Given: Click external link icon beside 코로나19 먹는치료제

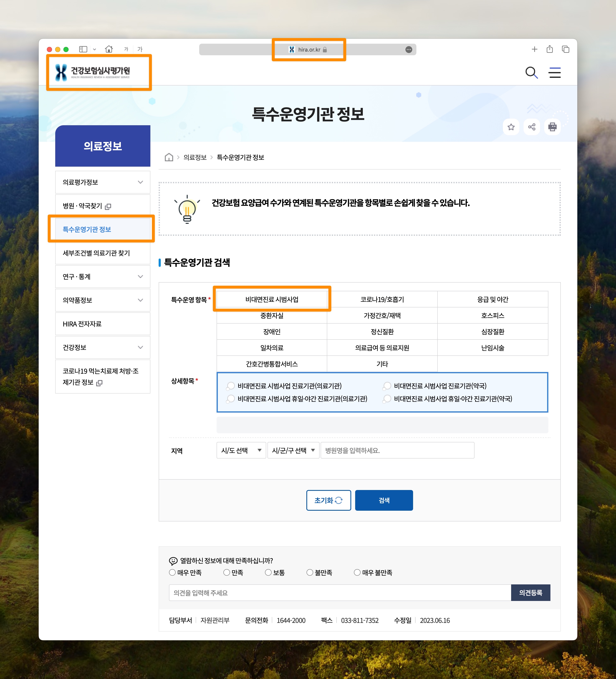Looking at the screenshot, I should pyautogui.click(x=99, y=383).
